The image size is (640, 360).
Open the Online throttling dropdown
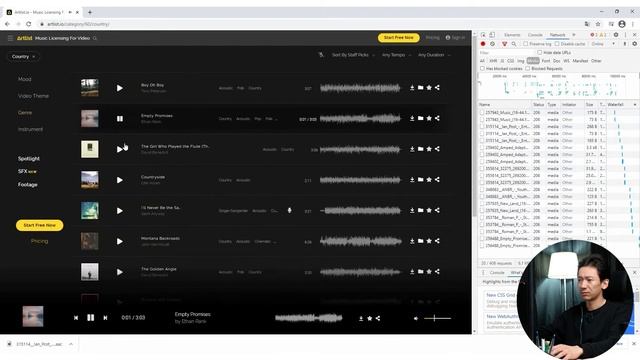(602, 44)
